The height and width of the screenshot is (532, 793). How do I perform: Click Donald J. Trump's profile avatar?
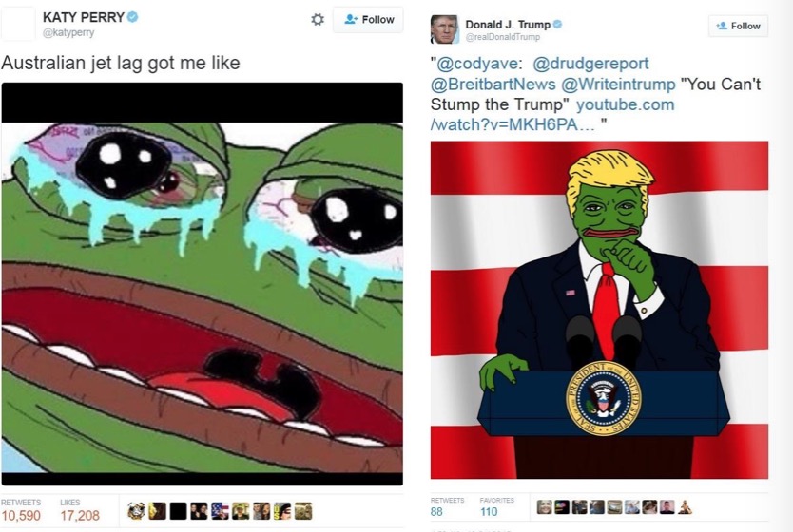click(x=445, y=29)
